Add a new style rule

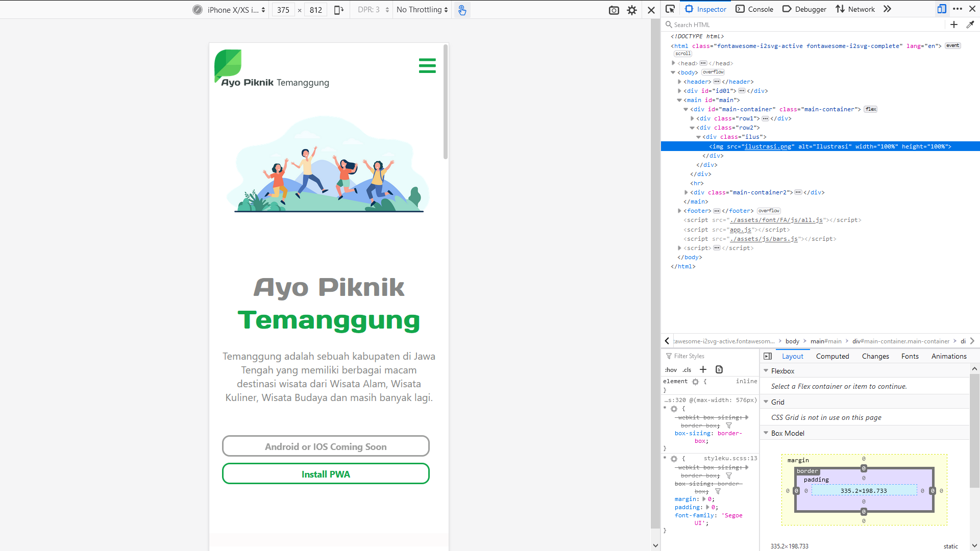(703, 369)
